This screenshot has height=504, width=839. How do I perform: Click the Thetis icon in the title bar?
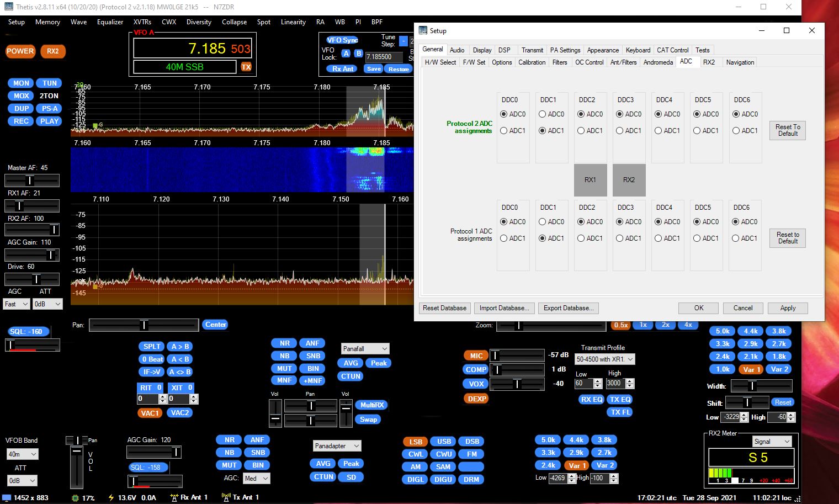pyautogui.click(x=8, y=7)
